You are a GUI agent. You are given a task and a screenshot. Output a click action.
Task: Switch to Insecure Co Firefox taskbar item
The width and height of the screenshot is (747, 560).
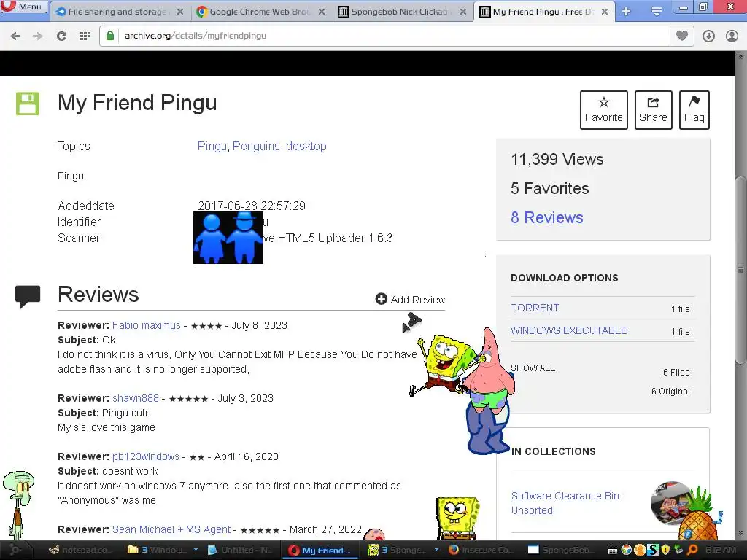[480, 550]
